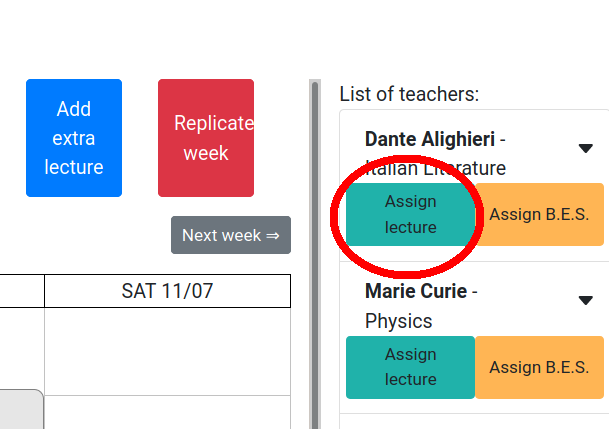Click the gray time slot cell at bottom left

coord(21,409)
